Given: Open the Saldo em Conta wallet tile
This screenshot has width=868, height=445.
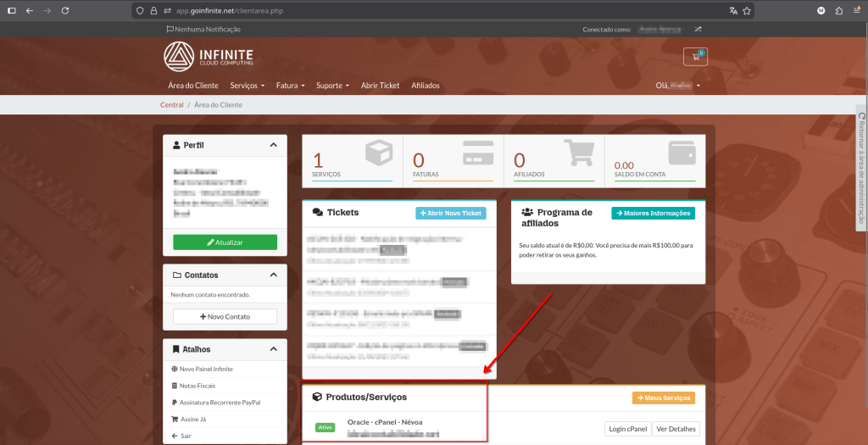Looking at the screenshot, I should click(x=654, y=160).
